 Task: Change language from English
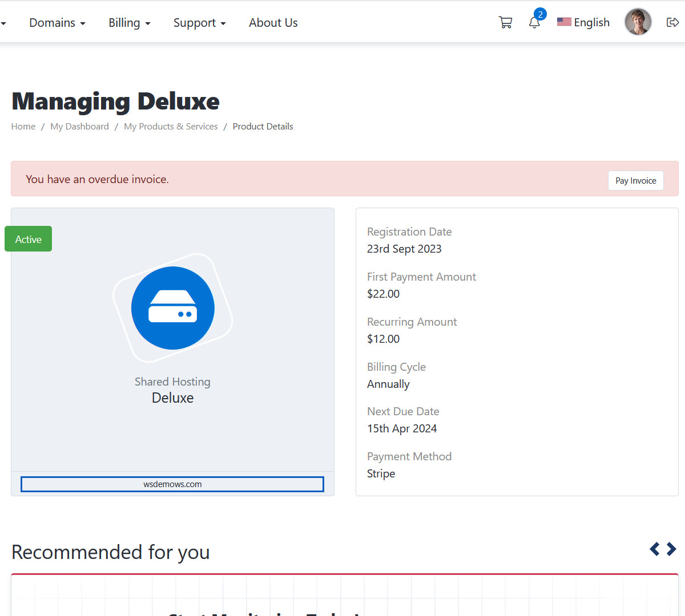pos(583,23)
